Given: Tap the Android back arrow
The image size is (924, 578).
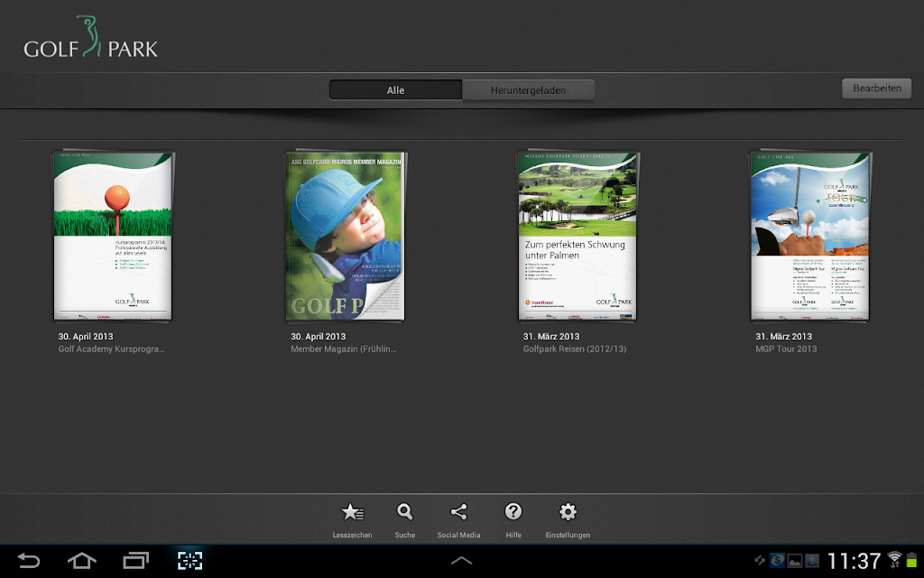Looking at the screenshot, I should click(28, 560).
